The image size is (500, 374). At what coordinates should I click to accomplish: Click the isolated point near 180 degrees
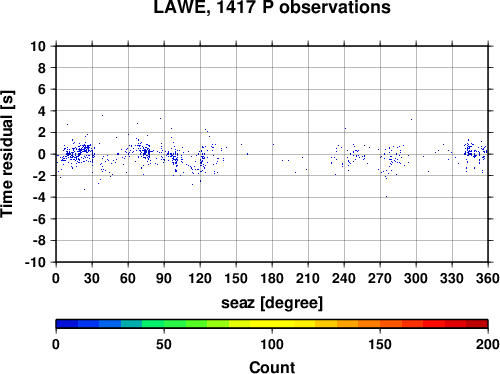point(273,144)
